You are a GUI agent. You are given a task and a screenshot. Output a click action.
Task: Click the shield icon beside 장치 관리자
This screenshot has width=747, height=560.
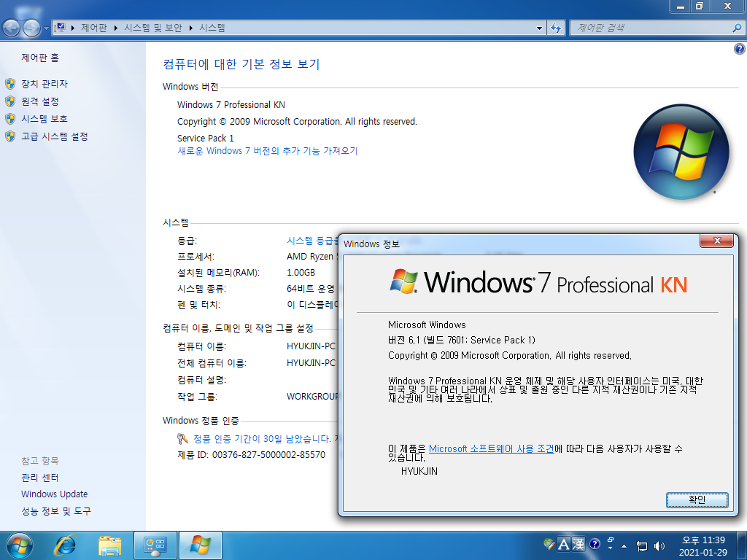pyautogui.click(x=10, y=84)
